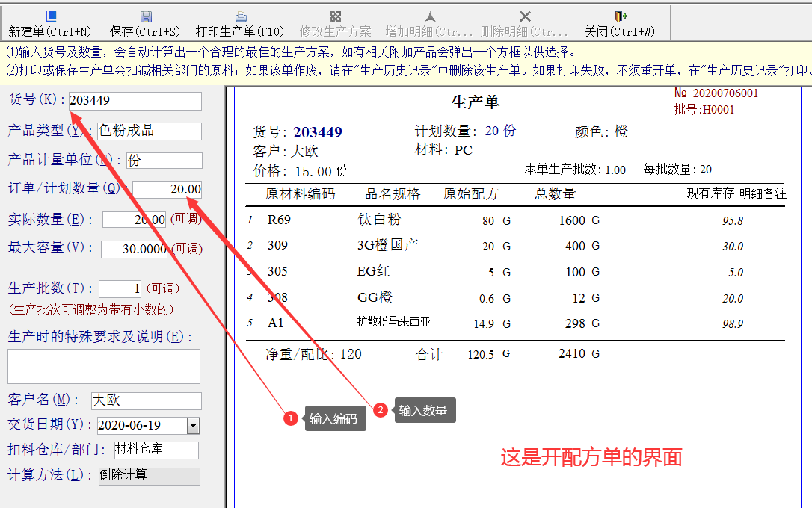Click the 新建单 (New order) toolbar icon
812x508 pixels.
point(50,16)
